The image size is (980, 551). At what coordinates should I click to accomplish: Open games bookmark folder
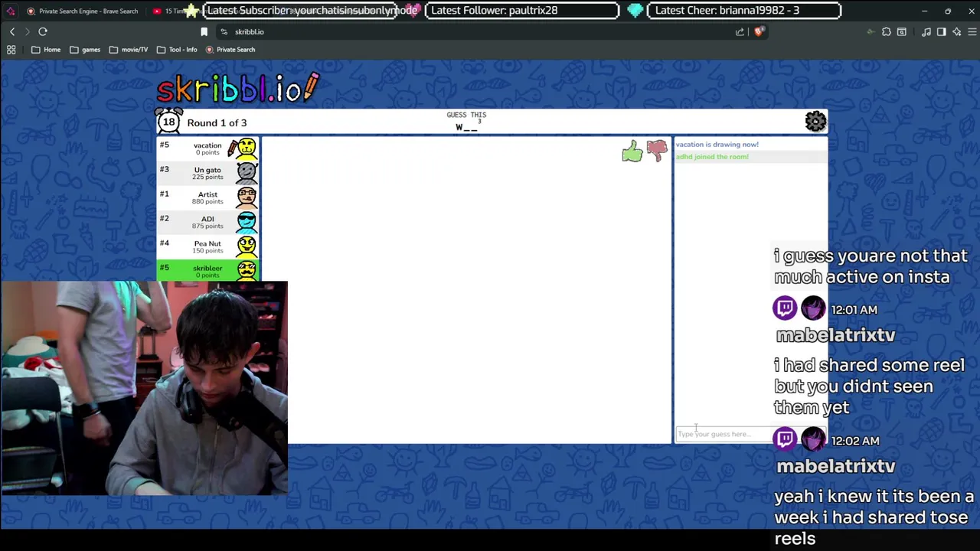pos(85,50)
